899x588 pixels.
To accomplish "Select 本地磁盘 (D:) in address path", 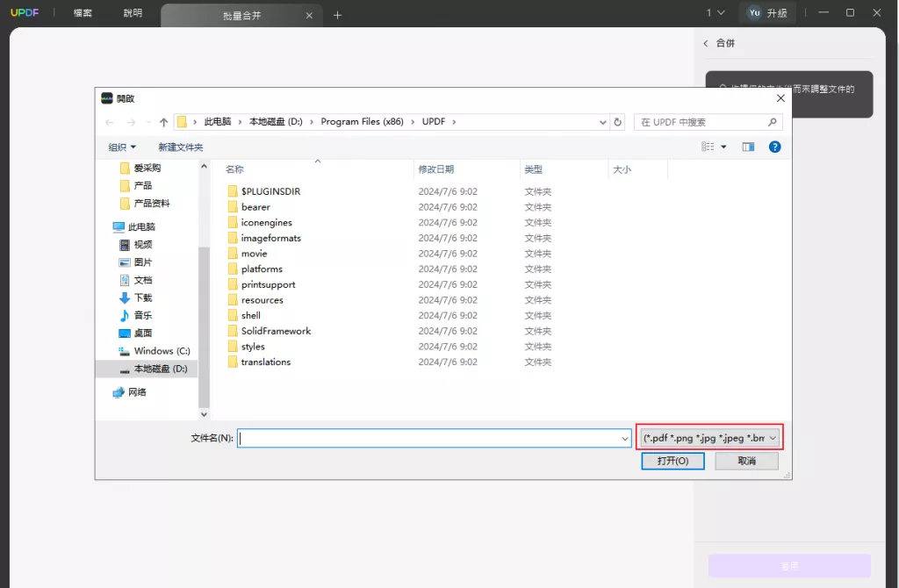I will coord(276,121).
